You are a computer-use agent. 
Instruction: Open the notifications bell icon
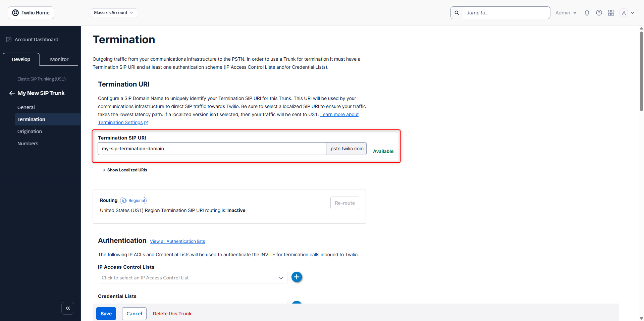pos(587,13)
